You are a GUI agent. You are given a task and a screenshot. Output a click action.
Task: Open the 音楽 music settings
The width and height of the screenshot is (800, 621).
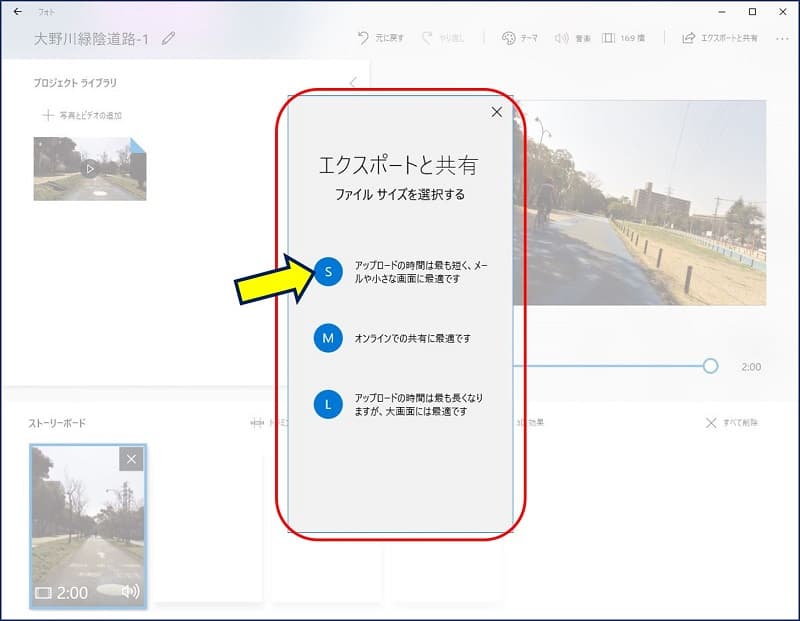[572, 38]
